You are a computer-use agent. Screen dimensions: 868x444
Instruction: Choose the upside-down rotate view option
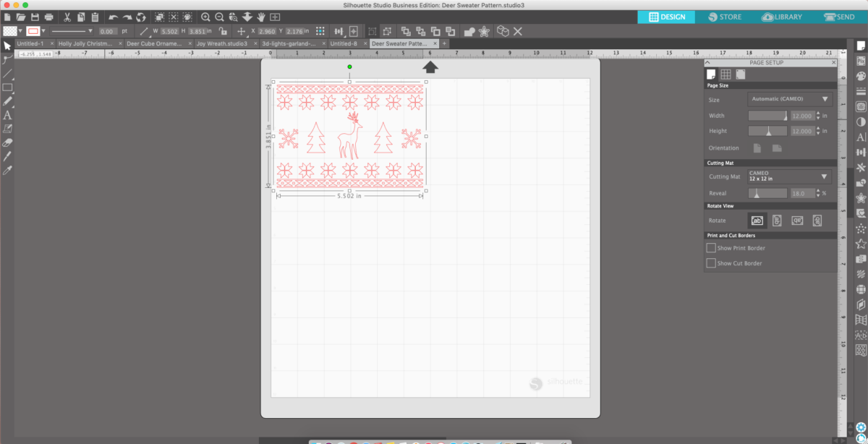coord(797,221)
